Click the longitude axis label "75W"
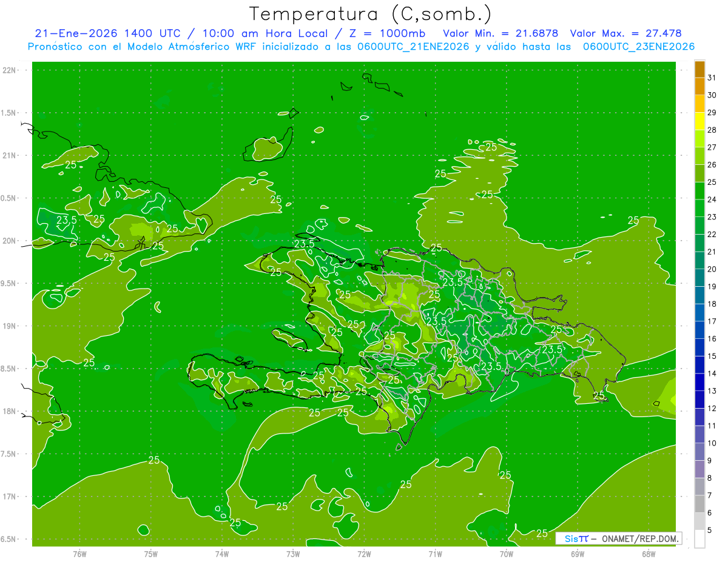 click(150, 554)
